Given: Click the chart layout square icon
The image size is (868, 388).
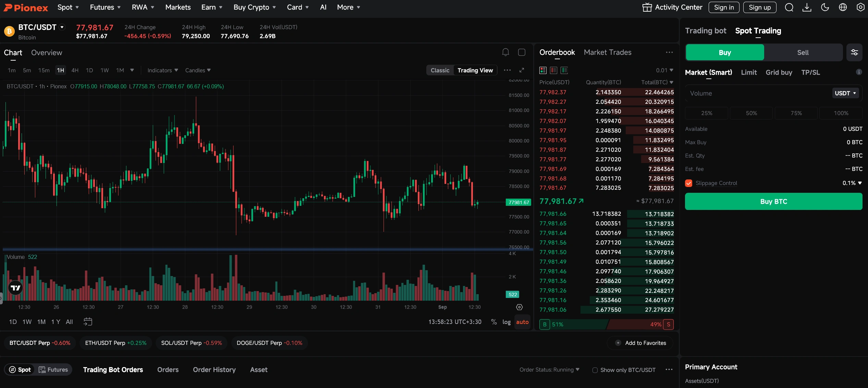Looking at the screenshot, I should pyautogui.click(x=522, y=52).
